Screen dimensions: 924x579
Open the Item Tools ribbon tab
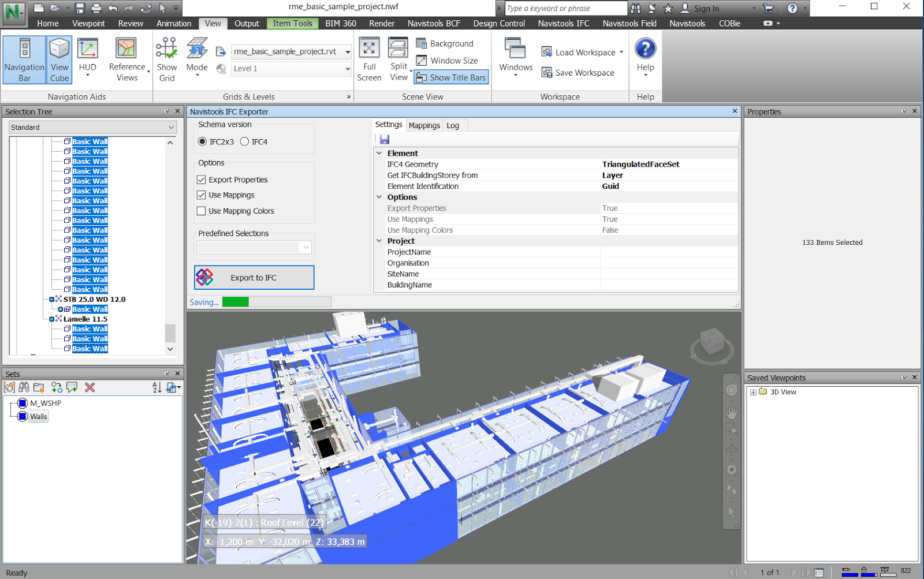click(x=292, y=24)
